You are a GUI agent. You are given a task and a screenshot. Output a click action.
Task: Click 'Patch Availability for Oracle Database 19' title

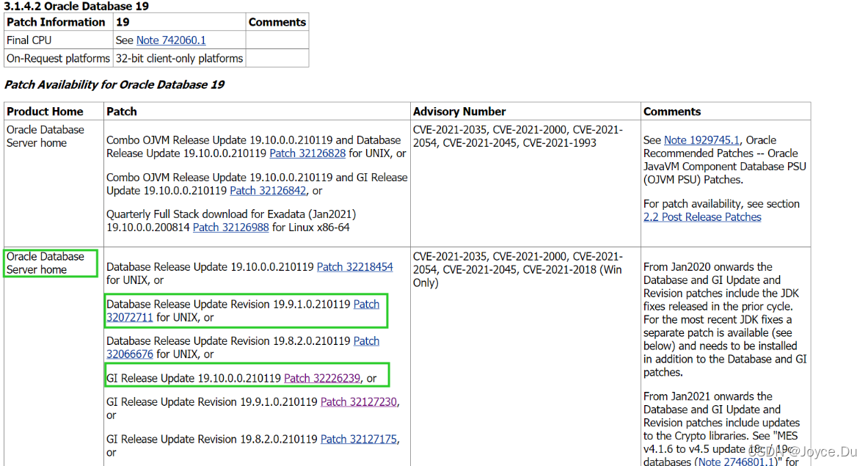pos(114,84)
